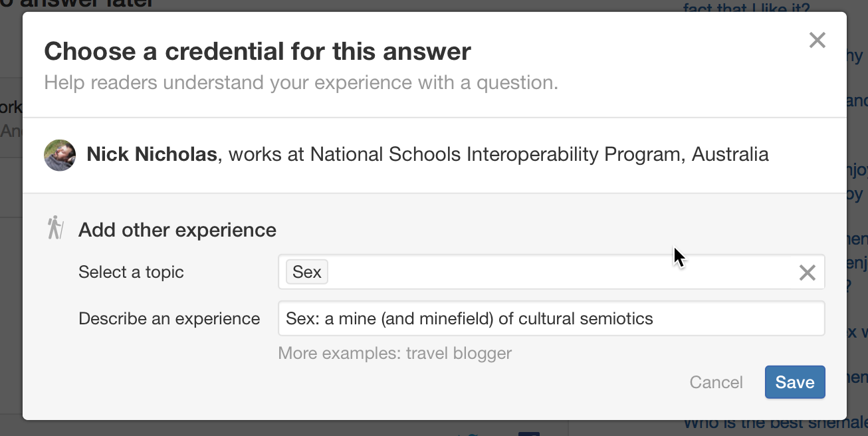Click the Nick Nicholas name text
This screenshot has height=436, width=868.
point(152,155)
